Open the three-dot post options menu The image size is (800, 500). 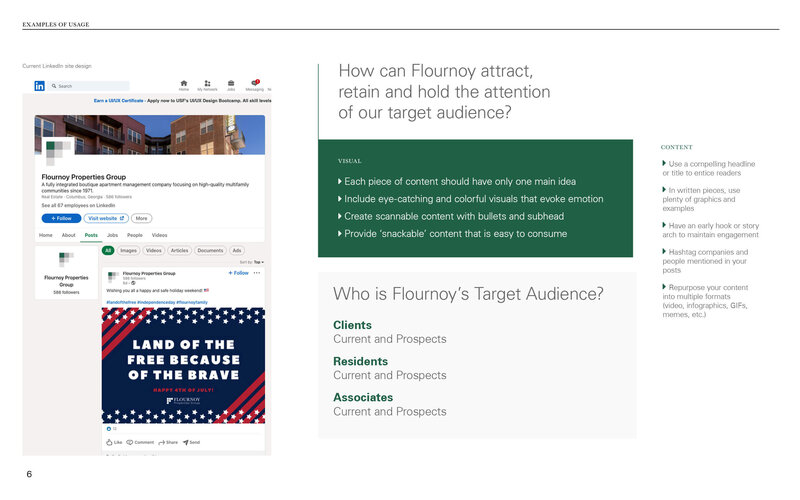pyautogui.click(x=257, y=272)
